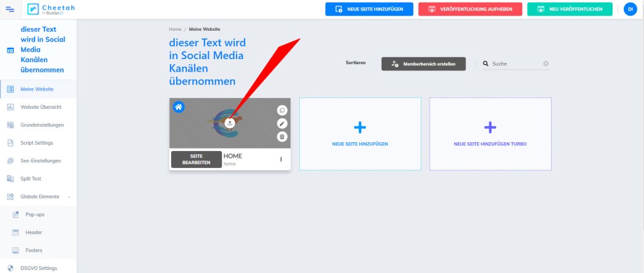Image resolution: width=644 pixels, height=273 pixels.
Task: Go to Seo-Einstellungen in sidebar
Action: [x=40, y=161]
